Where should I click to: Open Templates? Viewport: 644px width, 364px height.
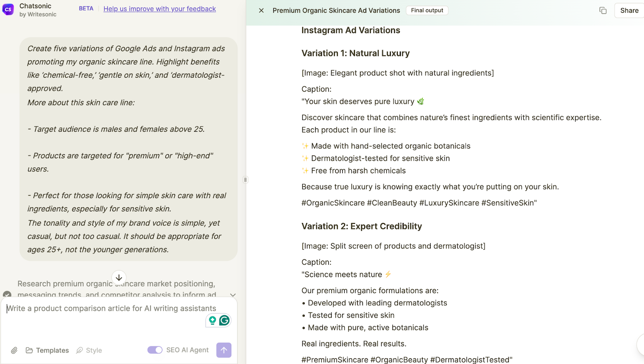(47, 350)
